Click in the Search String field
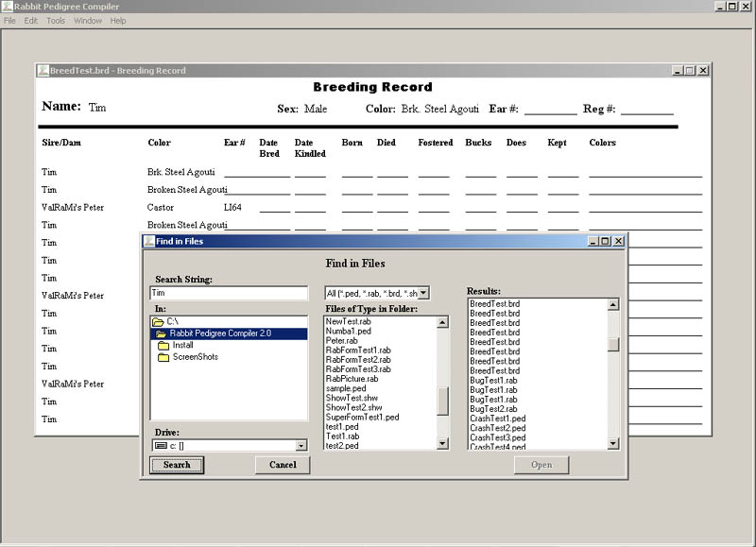This screenshot has width=756, height=547. tap(228, 293)
